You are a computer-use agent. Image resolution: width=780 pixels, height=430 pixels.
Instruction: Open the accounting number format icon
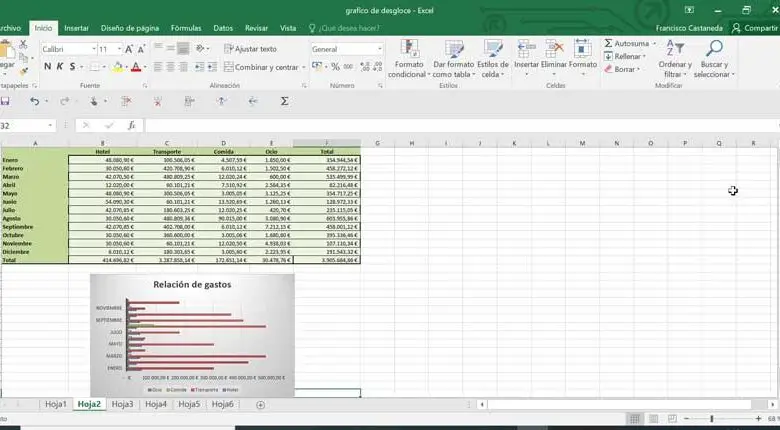pos(316,67)
